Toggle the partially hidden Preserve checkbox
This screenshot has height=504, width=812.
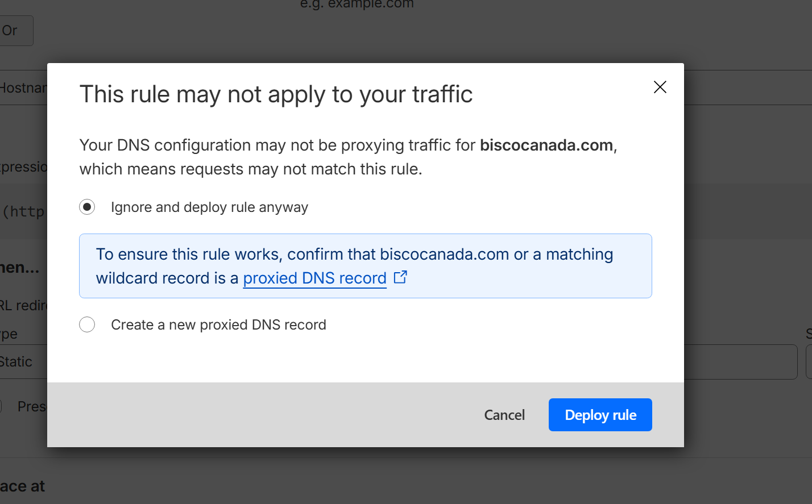click(1, 406)
